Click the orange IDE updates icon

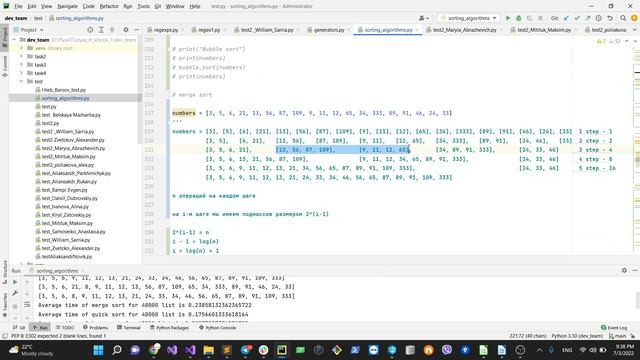(634, 18)
